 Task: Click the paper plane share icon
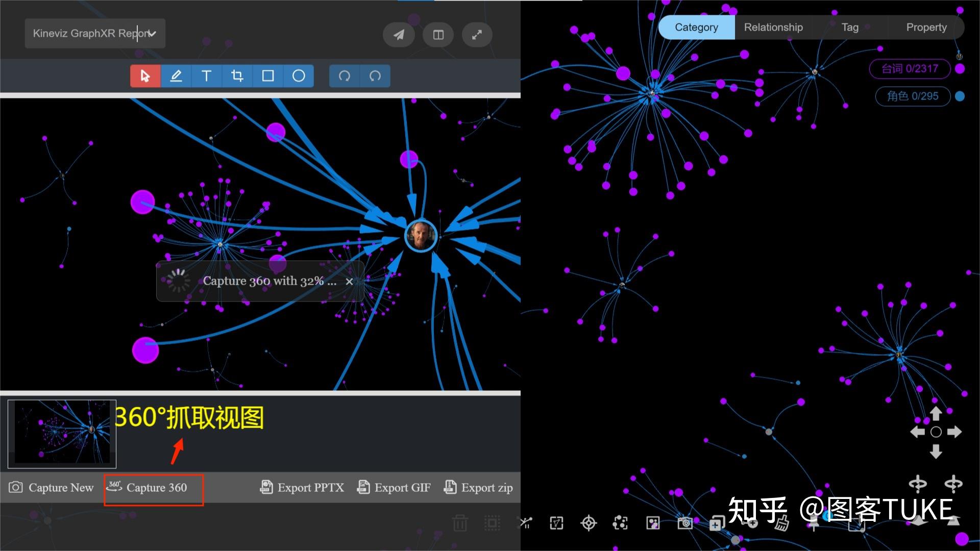[x=399, y=35]
